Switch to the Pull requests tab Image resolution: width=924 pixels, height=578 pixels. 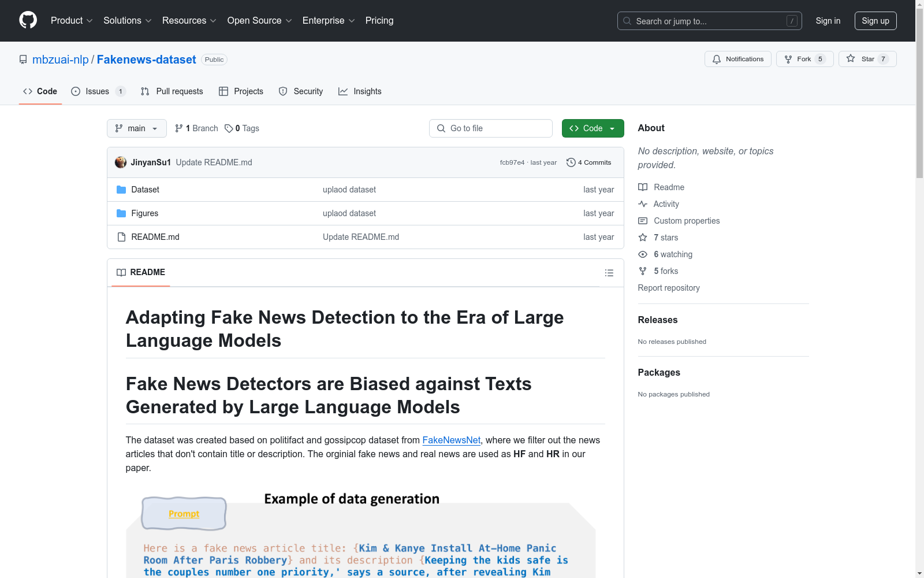pos(172,91)
